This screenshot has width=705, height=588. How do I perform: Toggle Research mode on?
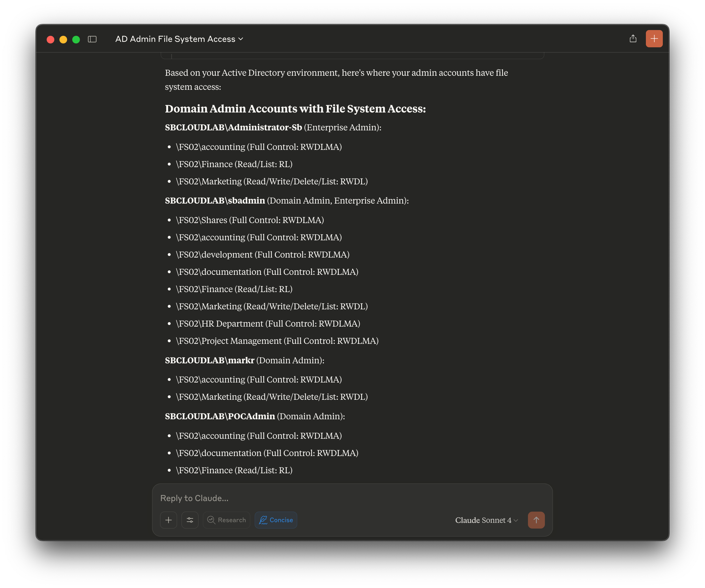click(231, 520)
